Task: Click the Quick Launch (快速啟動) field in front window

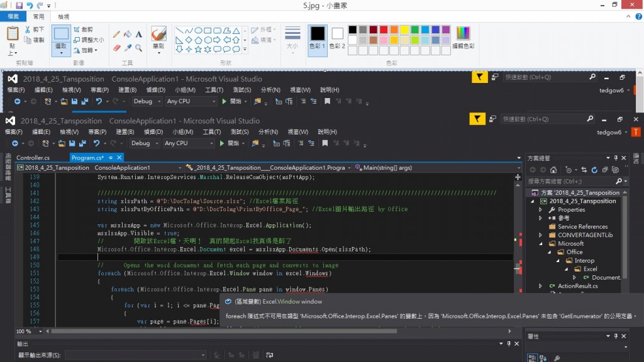Action: (544, 119)
